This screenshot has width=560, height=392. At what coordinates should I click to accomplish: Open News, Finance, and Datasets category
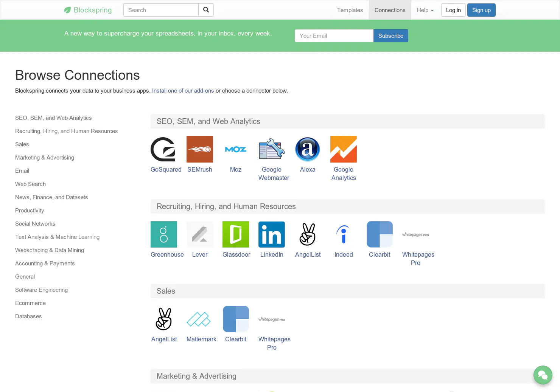tap(51, 197)
